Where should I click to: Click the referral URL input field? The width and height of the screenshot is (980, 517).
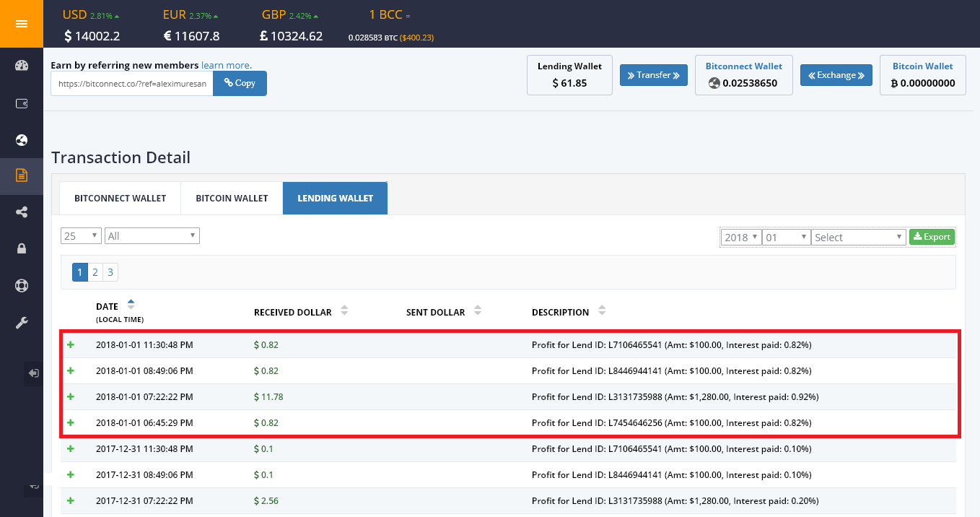(132, 83)
